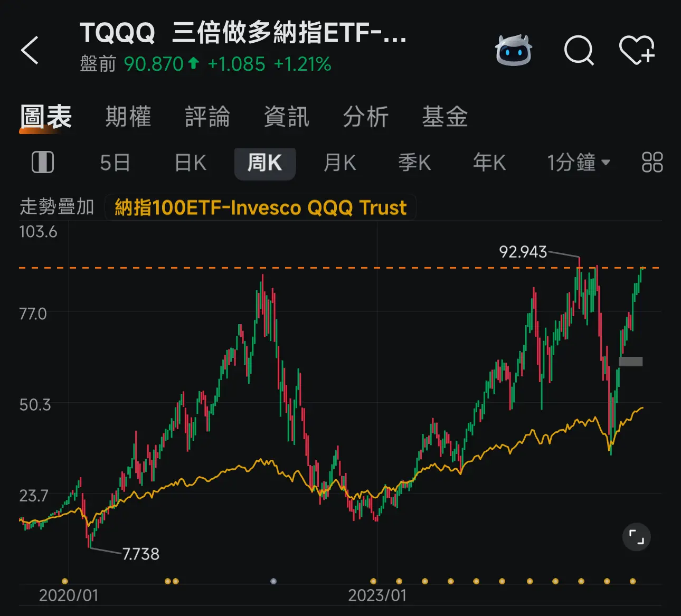Viewport: 681px width, 616px height.
Task: Select the 日K chart period
Action: click(x=191, y=163)
